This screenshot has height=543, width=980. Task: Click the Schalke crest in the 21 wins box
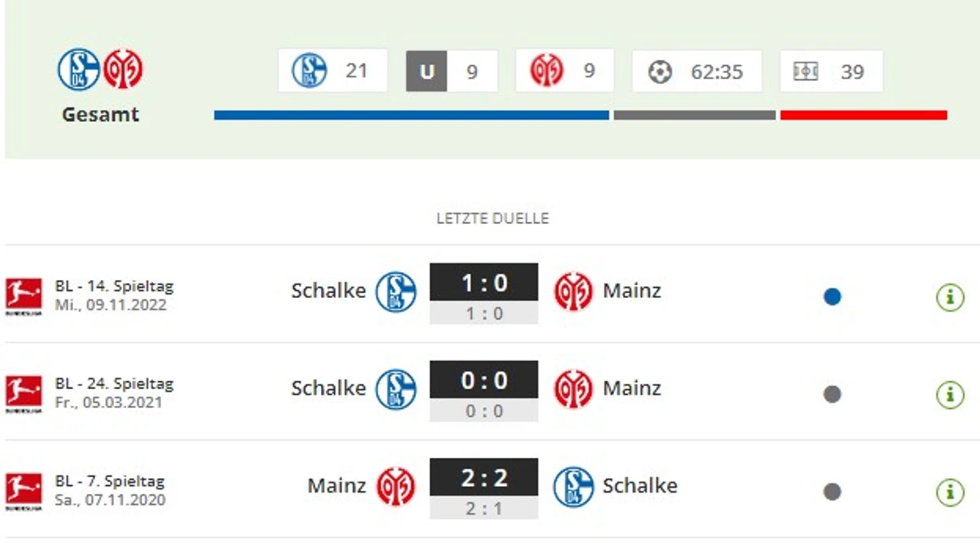[x=309, y=70]
